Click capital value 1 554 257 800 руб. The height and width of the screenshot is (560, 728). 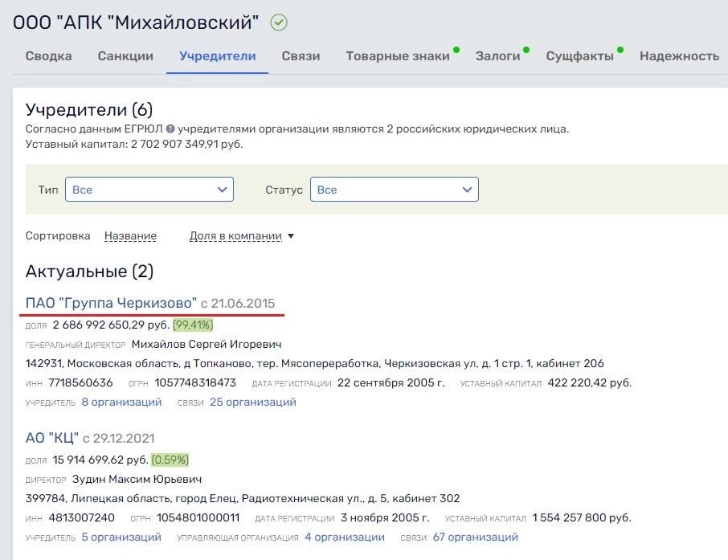tap(582, 517)
